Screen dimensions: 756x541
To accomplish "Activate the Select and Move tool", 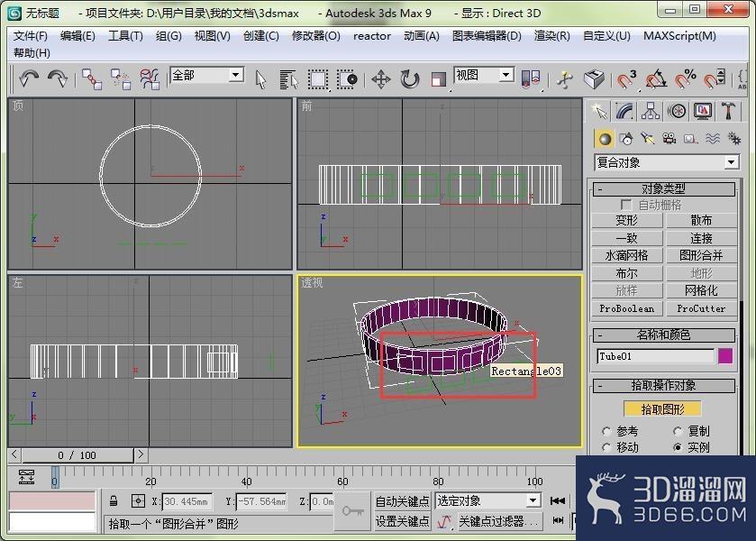I will click(x=381, y=79).
